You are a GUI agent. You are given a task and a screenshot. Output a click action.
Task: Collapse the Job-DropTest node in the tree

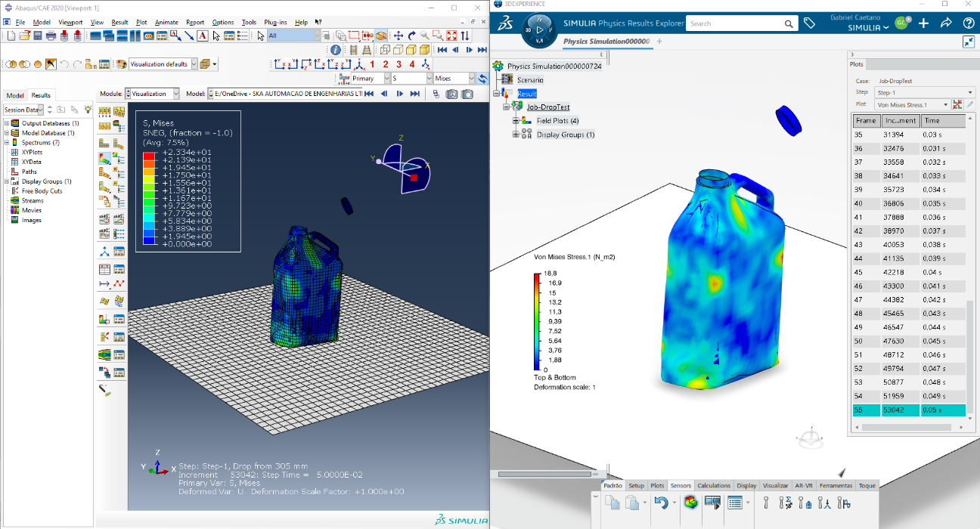click(507, 107)
